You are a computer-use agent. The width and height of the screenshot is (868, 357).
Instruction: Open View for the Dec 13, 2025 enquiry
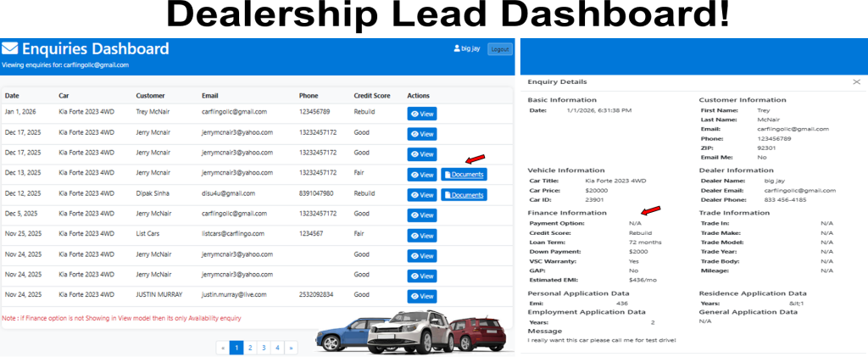(x=421, y=175)
